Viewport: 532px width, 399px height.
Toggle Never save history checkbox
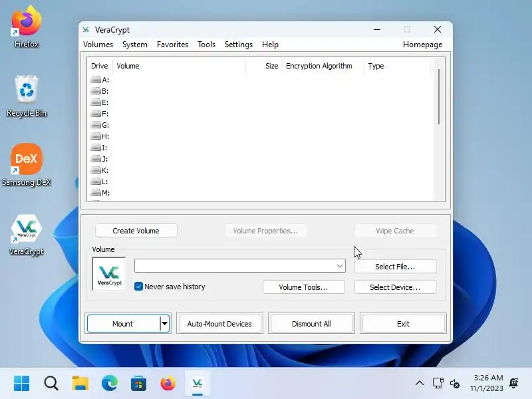138,287
